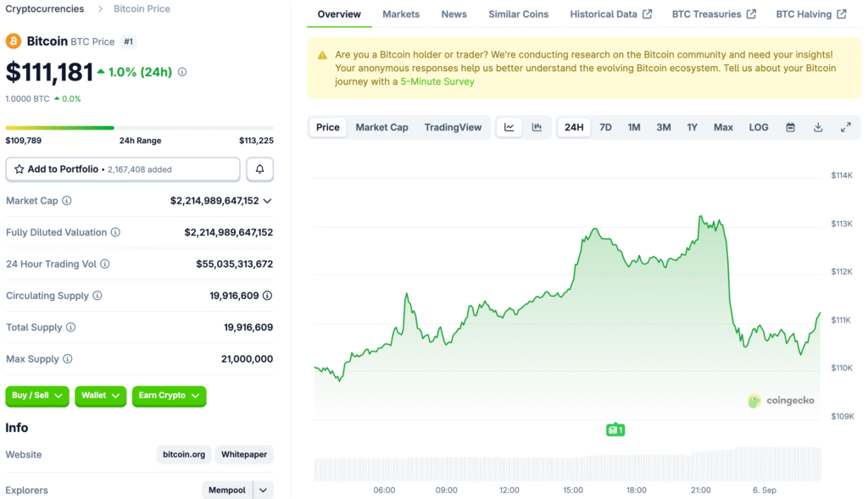Image resolution: width=868 pixels, height=499 pixels.
Task: Select the TradingView chart toggle
Action: tap(453, 127)
